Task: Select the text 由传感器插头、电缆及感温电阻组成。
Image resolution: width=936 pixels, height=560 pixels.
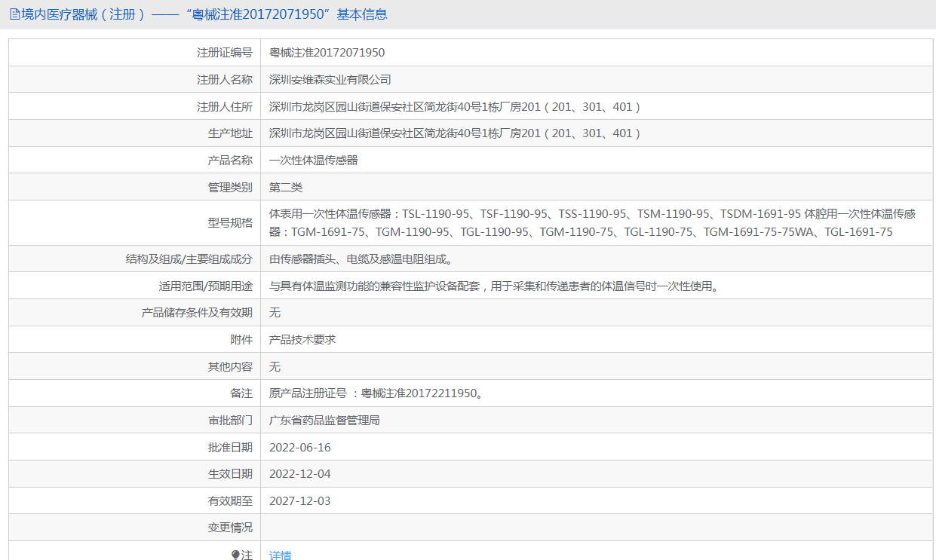Action: coord(363,259)
